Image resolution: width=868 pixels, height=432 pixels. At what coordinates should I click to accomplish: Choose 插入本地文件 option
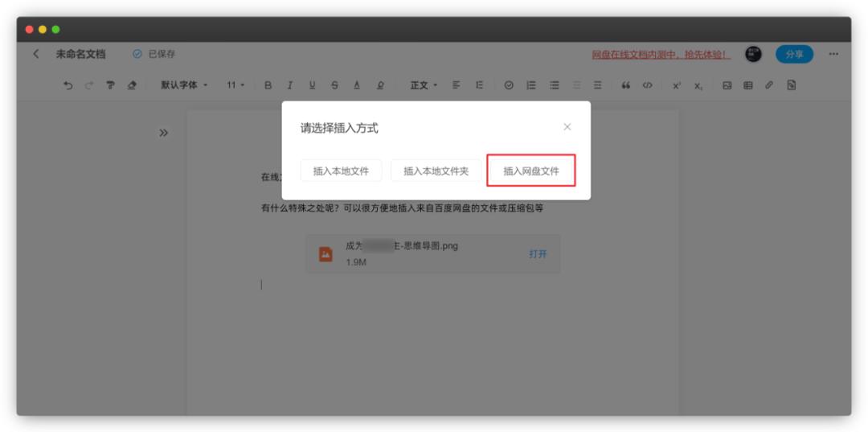click(341, 171)
